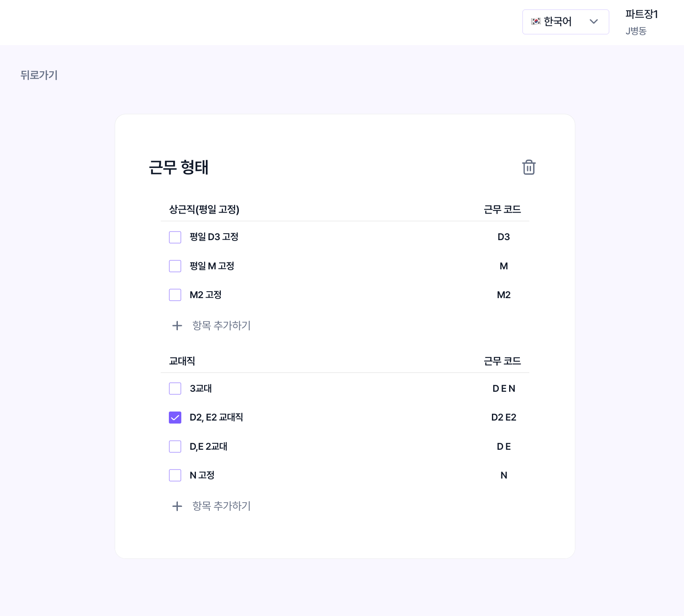The width and height of the screenshot is (684, 616).
Task: Click the Korean flag icon
Action: point(536,21)
